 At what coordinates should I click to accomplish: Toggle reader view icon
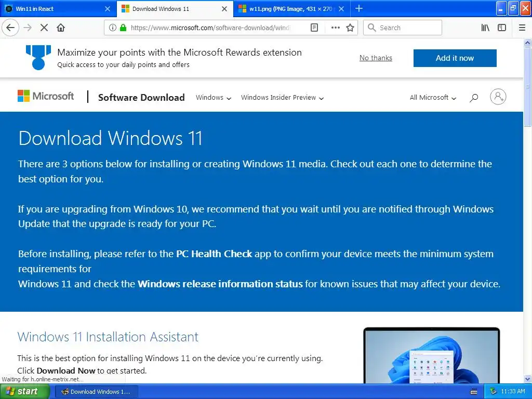314,28
